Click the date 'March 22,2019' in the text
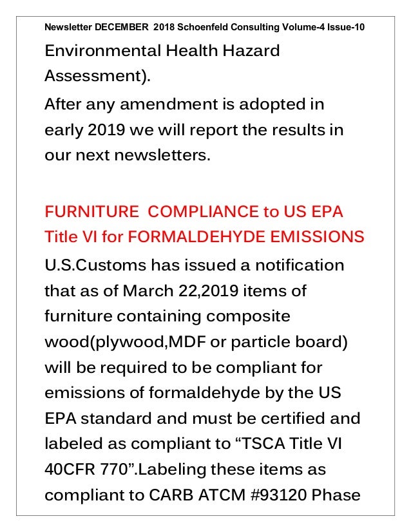The image size is (411, 532). (180, 291)
